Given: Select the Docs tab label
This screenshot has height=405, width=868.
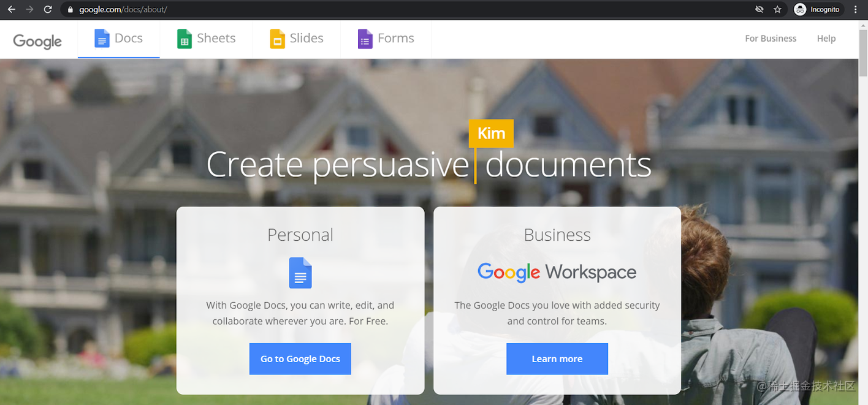Looking at the screenshot, I should click(129, 38).
